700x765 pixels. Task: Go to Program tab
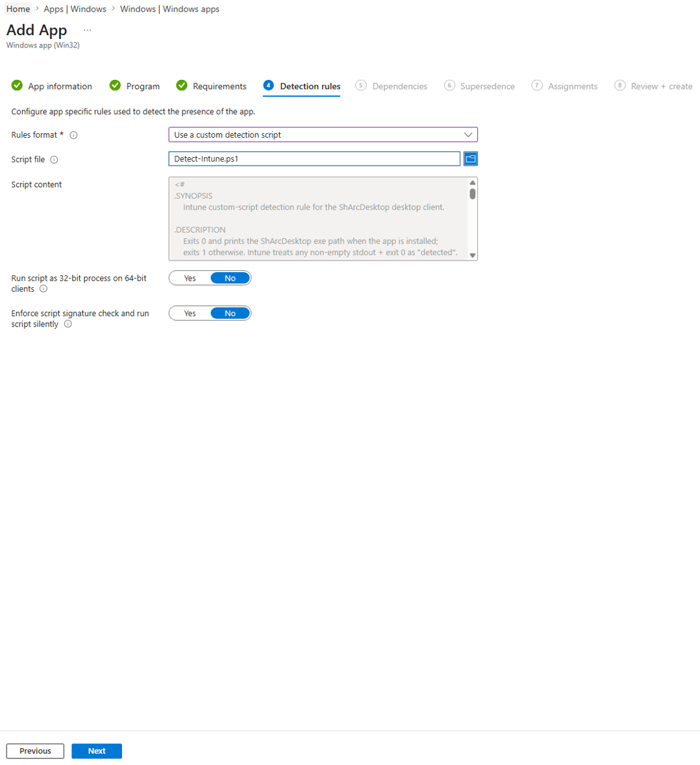tap(134, 86)
